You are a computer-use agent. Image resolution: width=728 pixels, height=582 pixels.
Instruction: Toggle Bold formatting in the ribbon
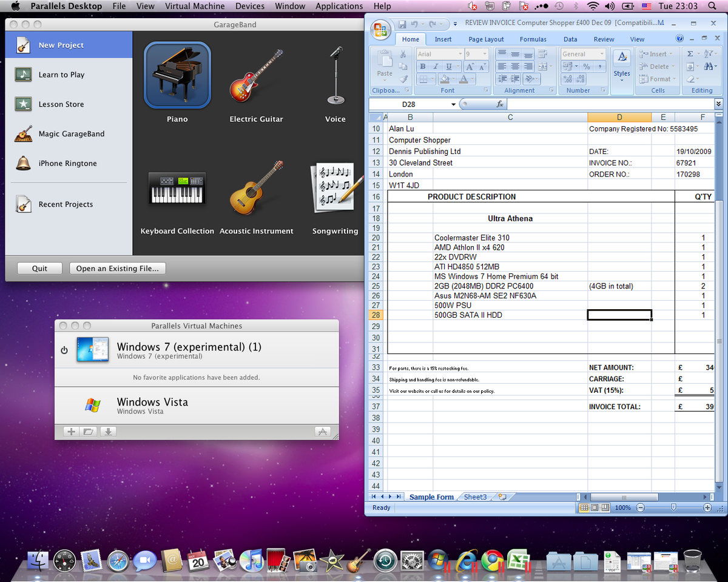[423, 66]
